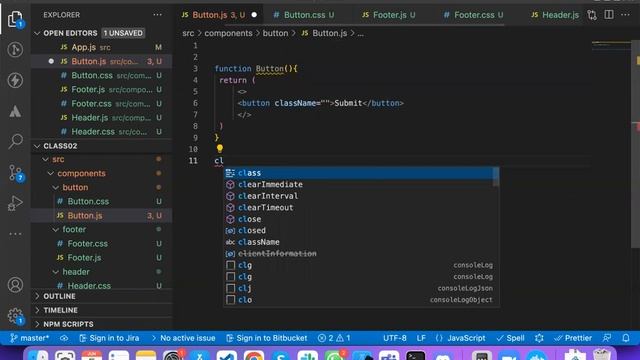Change the LF end of line sequence

tap(421, 338)
